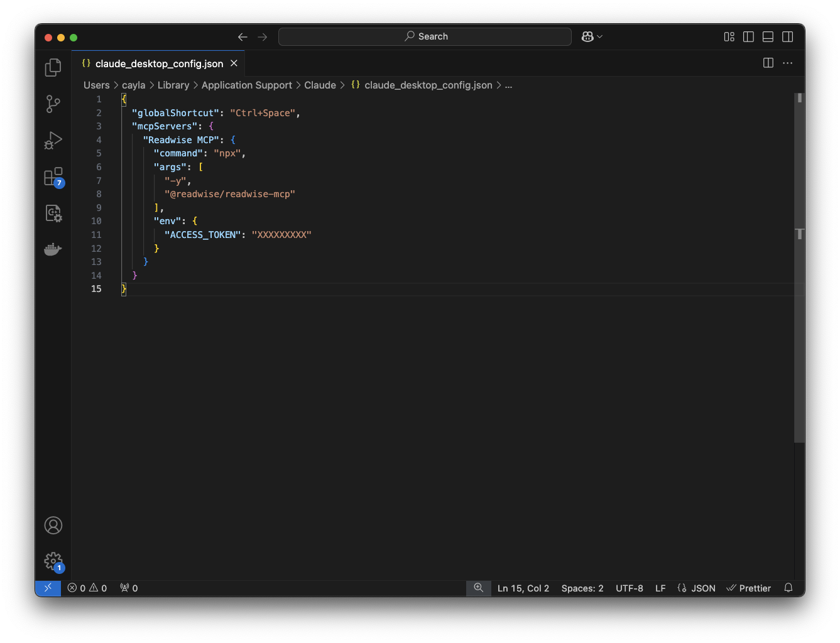
Task: Click the Library breadcrumb
Action: 173,85
